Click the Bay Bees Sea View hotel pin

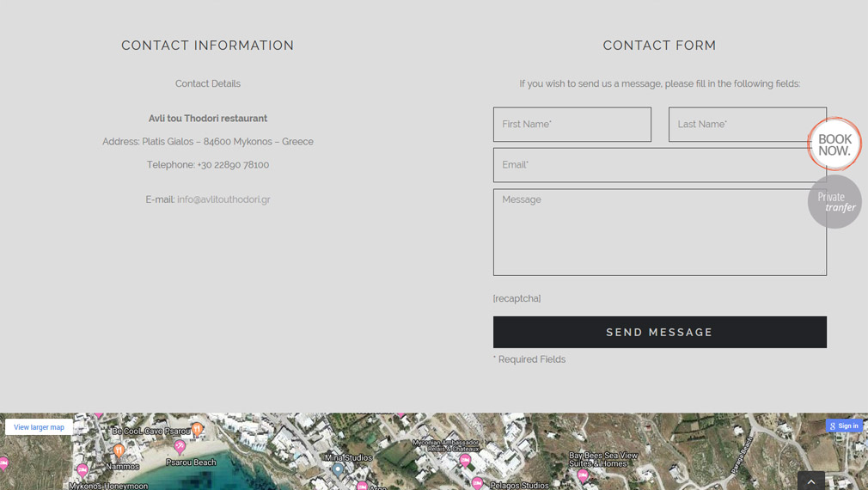click(583, 475)
